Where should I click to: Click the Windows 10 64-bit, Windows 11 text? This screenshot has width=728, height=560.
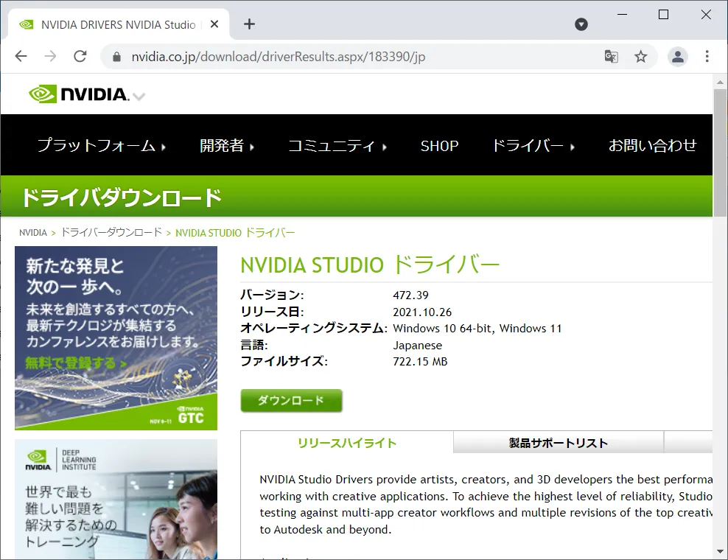click(477, 329)
